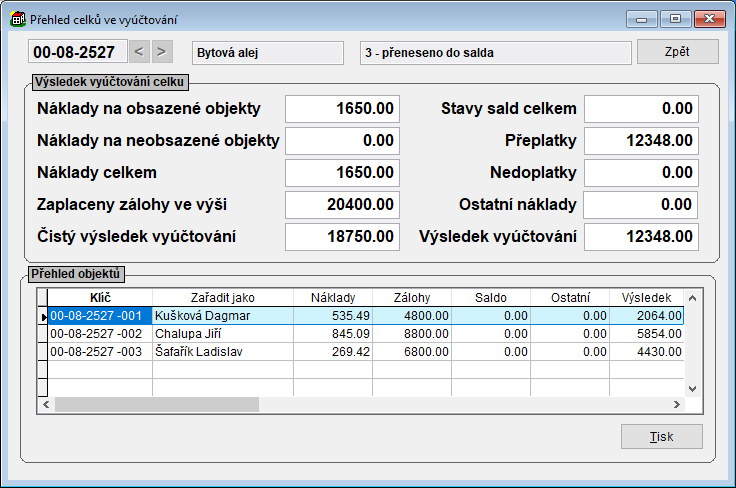This screenshot has width=736, height=488.
Task: Click the application icon in the title bar
Action: point(18,18)
